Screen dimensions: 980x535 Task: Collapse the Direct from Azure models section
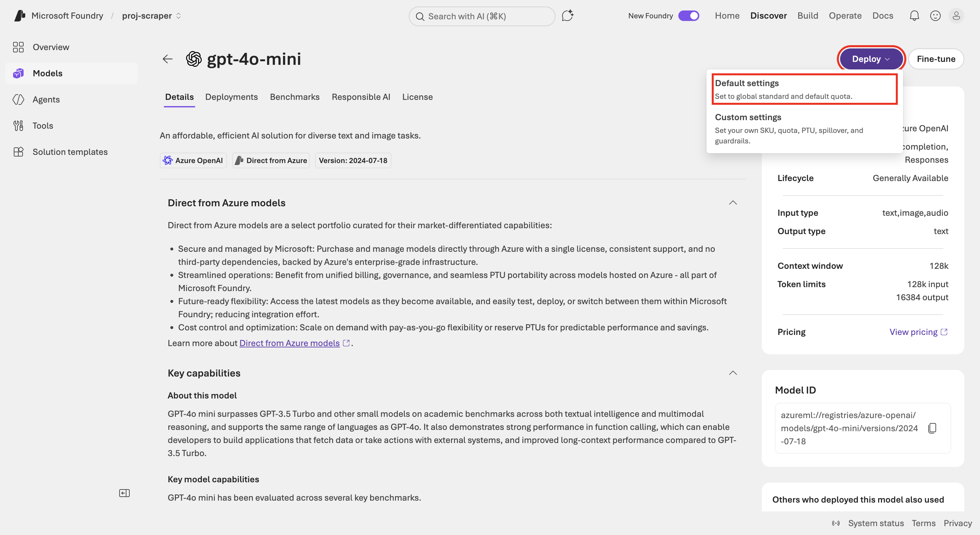tap(733, 203)
